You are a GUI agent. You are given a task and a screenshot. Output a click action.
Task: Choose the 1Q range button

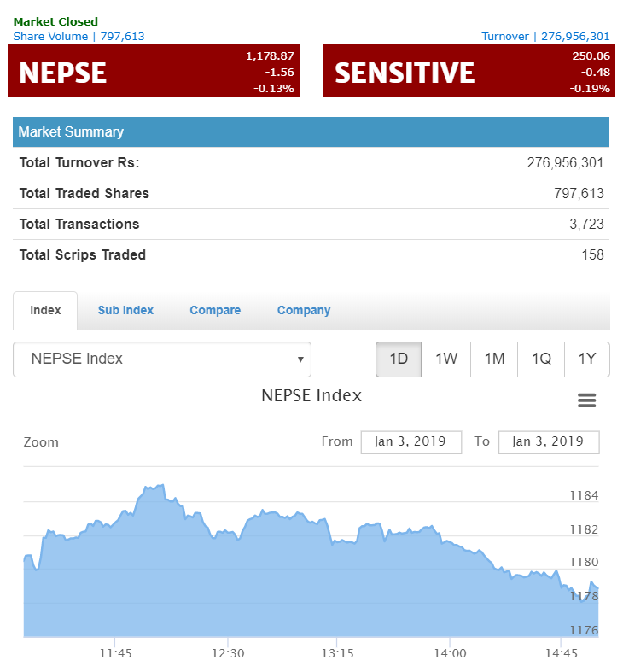click(541, 359)
